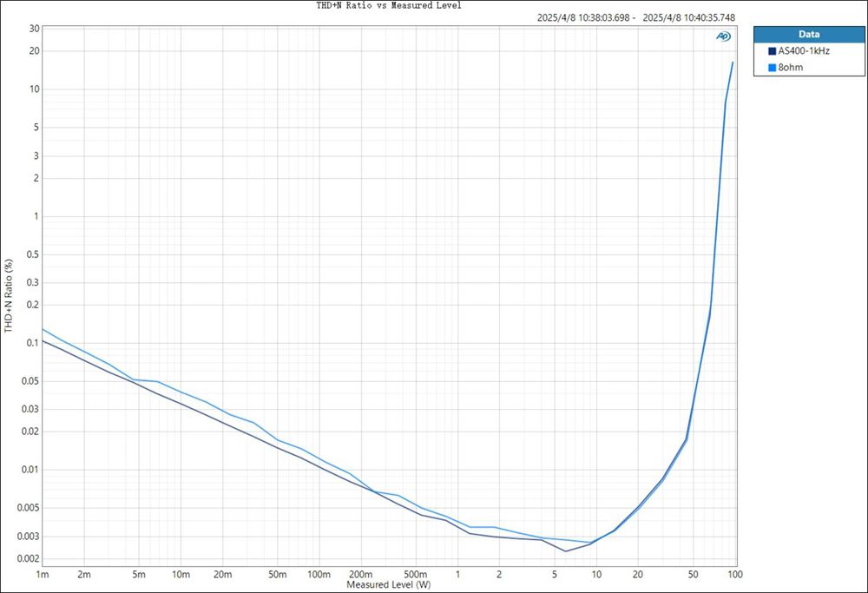
Task: Click the Y-axis label THD+N Ratio (%)
Action: 9,296
